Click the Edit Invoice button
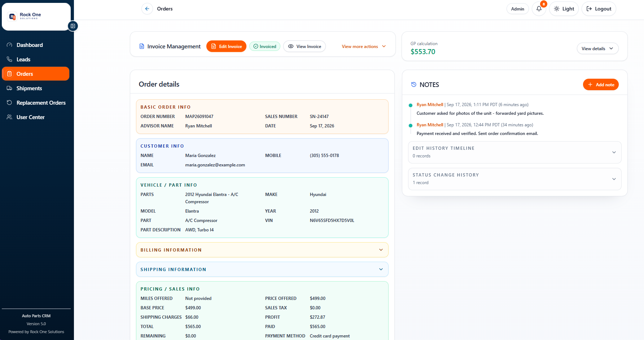Viewport: 644px width, 340px height. coord(226,46)
